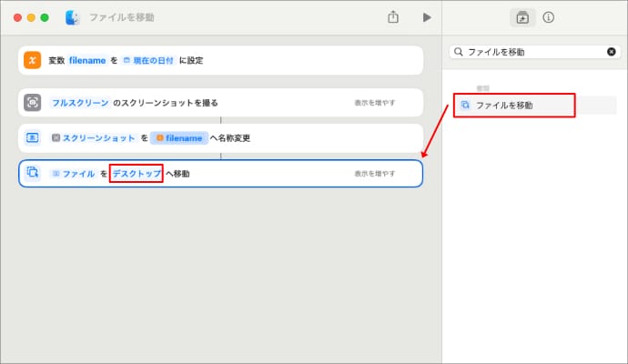The width and height of the screenshot is (628, 364).
Task: Clear the search field with the x button
Action: 612,52
